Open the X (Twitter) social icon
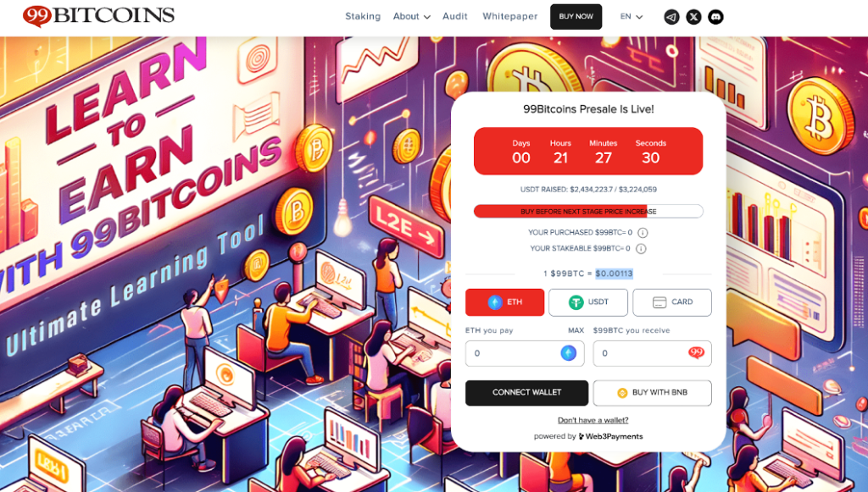 [x=693, y=17]
